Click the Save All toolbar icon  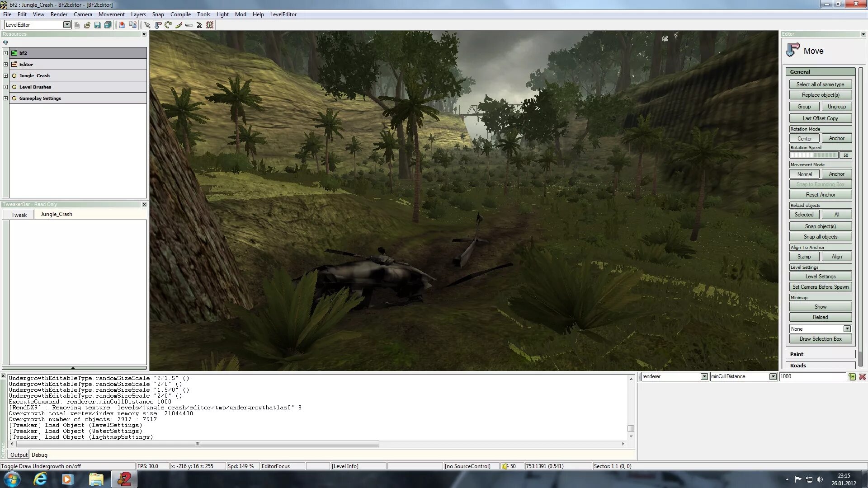coord(108,25)
